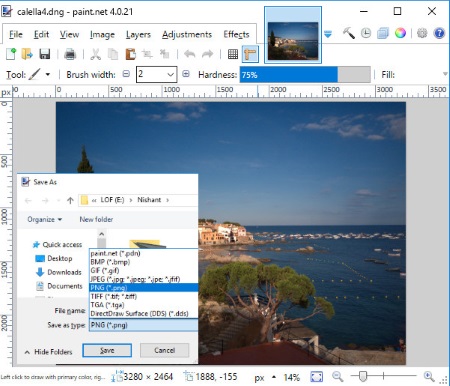The image size is (450, 386).
Task: Open the Edit menu
Action: point(41,34)
